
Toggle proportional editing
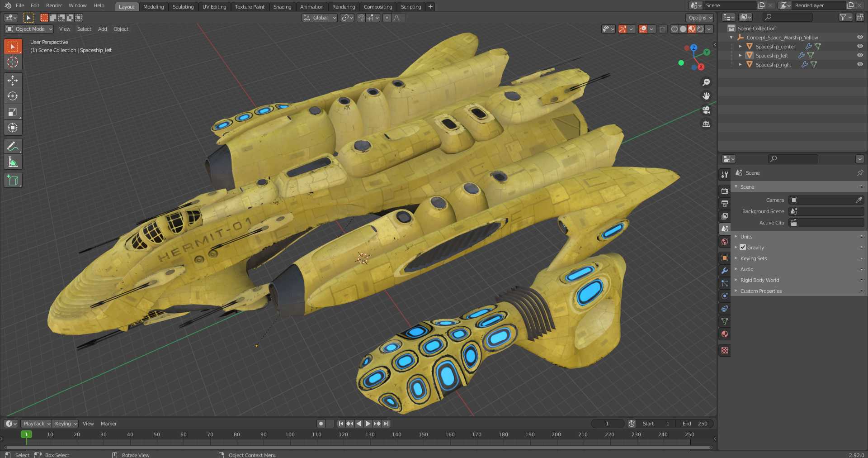[387, 18]
